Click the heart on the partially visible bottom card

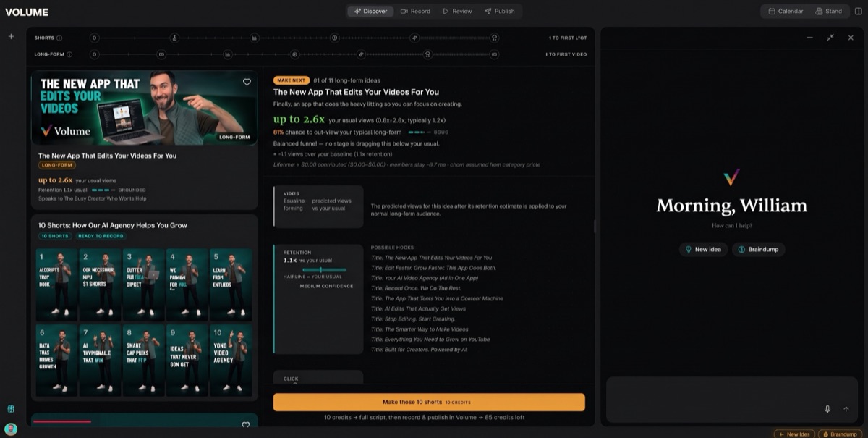[246, 425]
